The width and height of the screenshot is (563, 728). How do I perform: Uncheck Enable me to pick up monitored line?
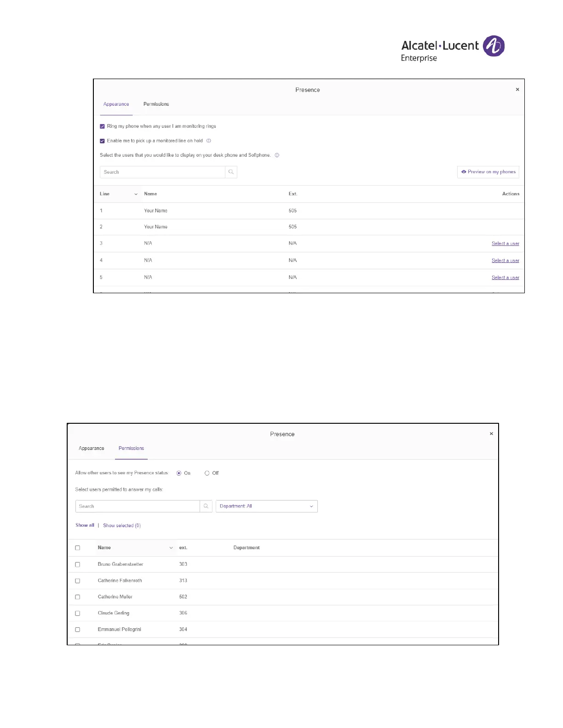click(102, 141)
